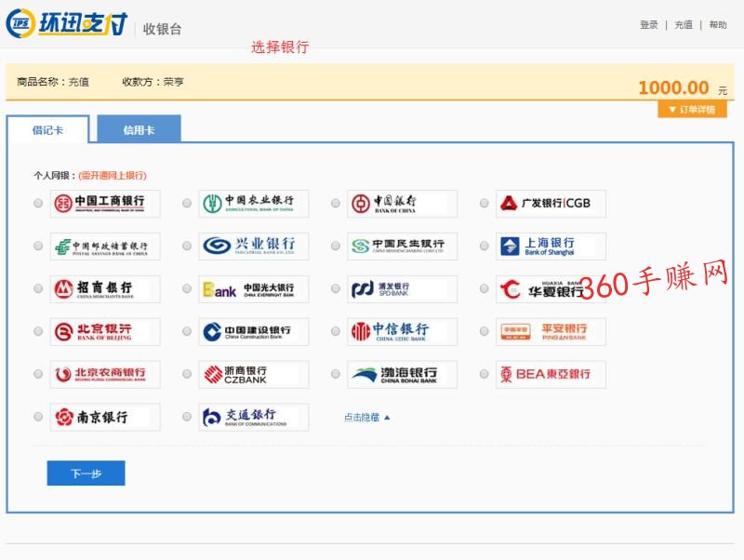The height and width of the screenshot is (560, 744).
Task: Click the 中信银行 logo
Action: tap(402, 332)
